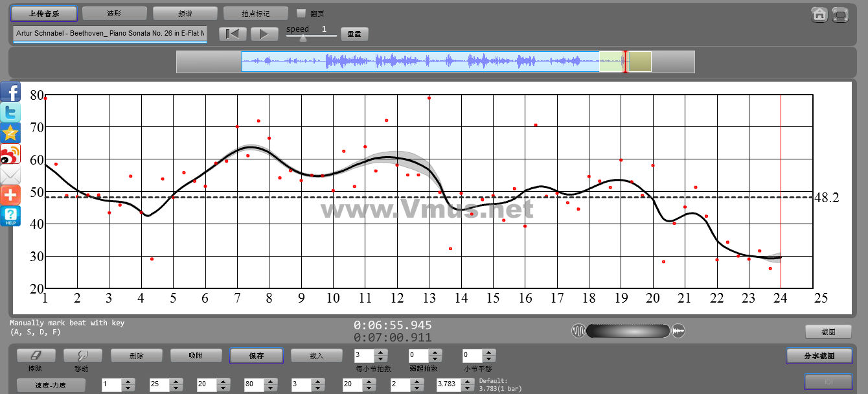The height and width of the screenshot is (394, 868).
Task: Switch to the 波形 waveform view
Action: click(114, 13)
